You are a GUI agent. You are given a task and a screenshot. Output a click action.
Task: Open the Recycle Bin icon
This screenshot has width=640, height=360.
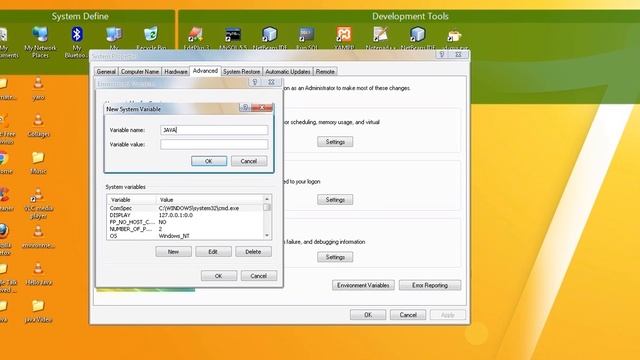[151, 38]
